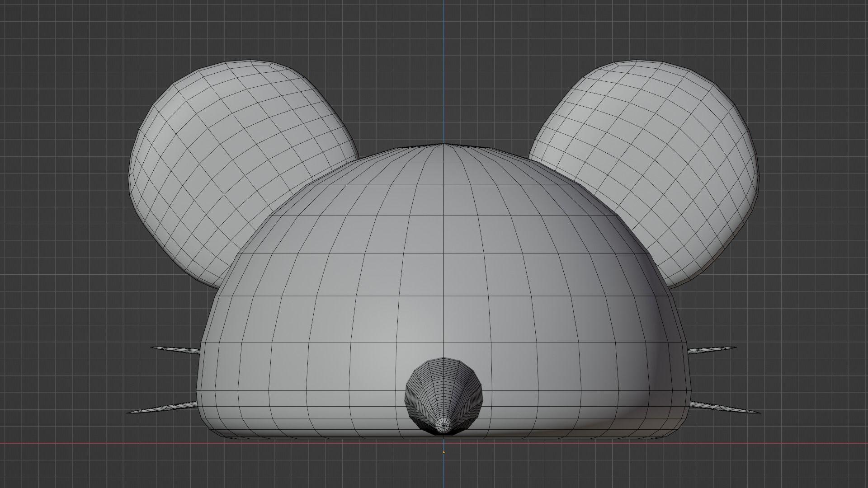
Task: Select the lower left whisker
Action: 163,407
